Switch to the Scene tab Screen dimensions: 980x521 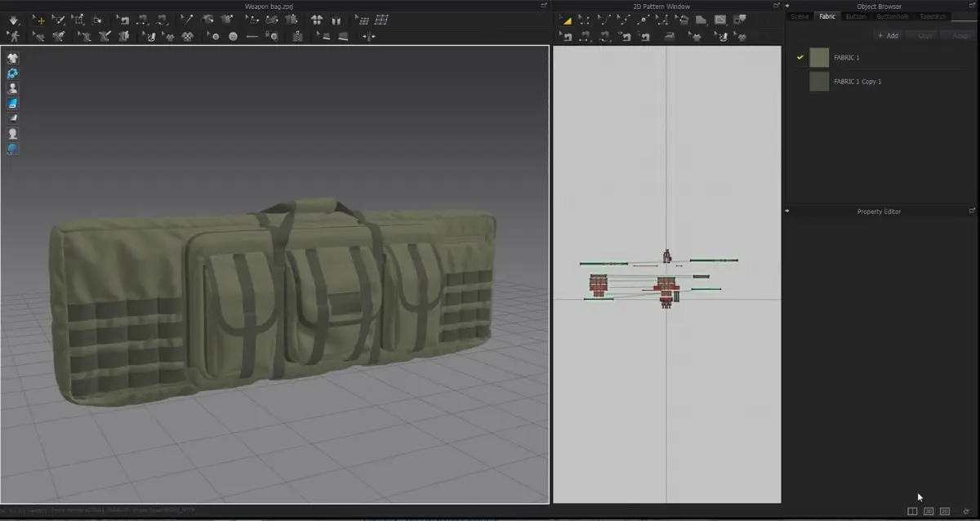point(800,16)
